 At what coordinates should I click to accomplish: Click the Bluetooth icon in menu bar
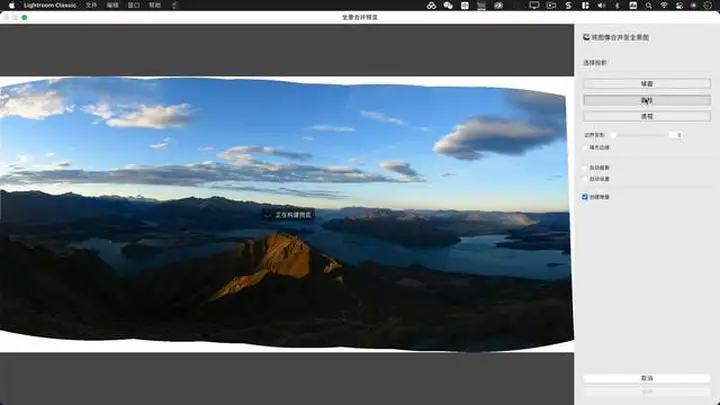point(619,5)
